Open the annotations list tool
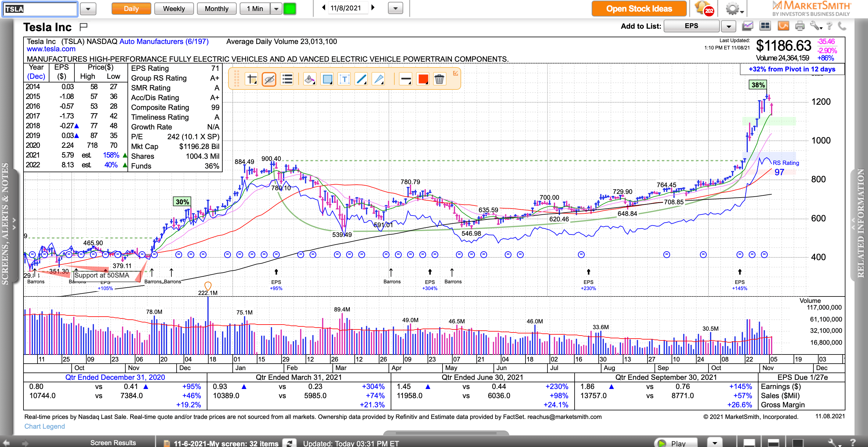Screen dimensions: 868x447 (287, 80)
